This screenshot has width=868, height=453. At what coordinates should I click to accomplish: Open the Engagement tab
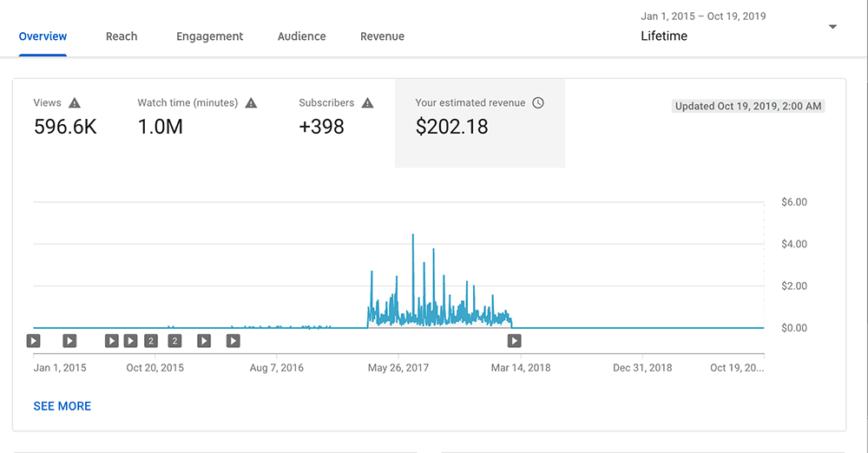click(209, 36)
